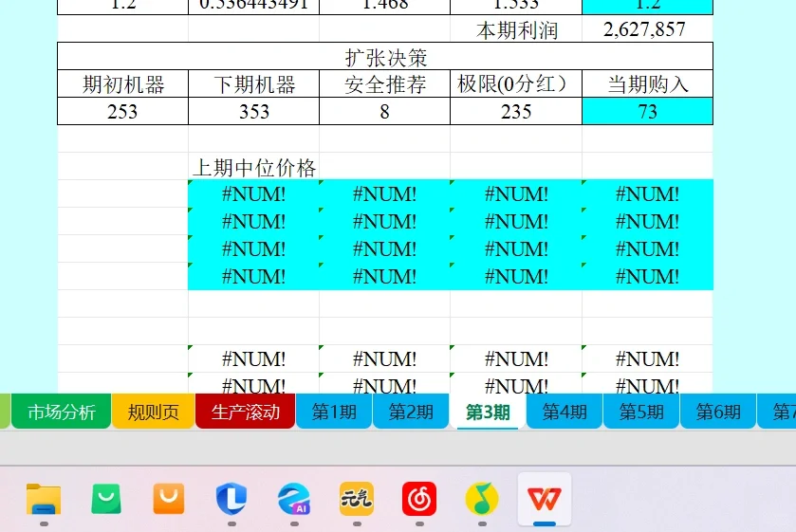Open the 元气 app on taskbar
Viewport: 796px width, 532px height.
point(357,499)
